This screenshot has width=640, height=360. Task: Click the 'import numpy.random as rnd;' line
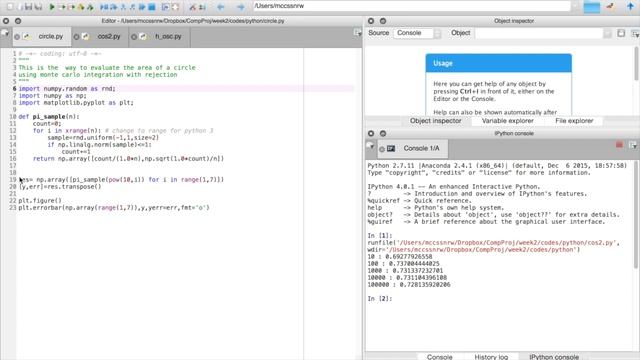click(67, 89)
